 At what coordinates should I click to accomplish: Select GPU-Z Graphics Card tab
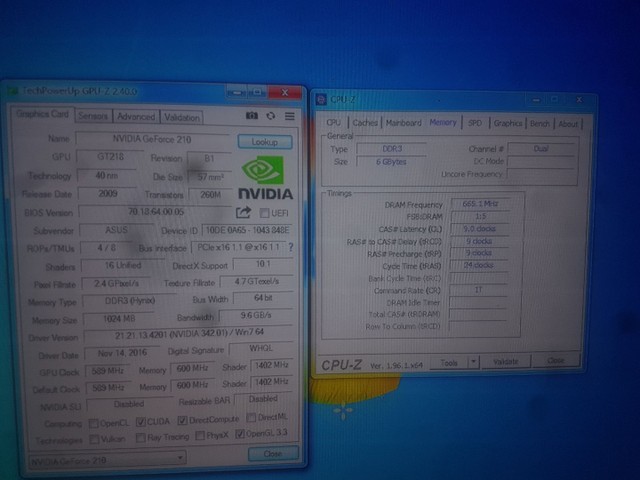(x=42, y=114)
